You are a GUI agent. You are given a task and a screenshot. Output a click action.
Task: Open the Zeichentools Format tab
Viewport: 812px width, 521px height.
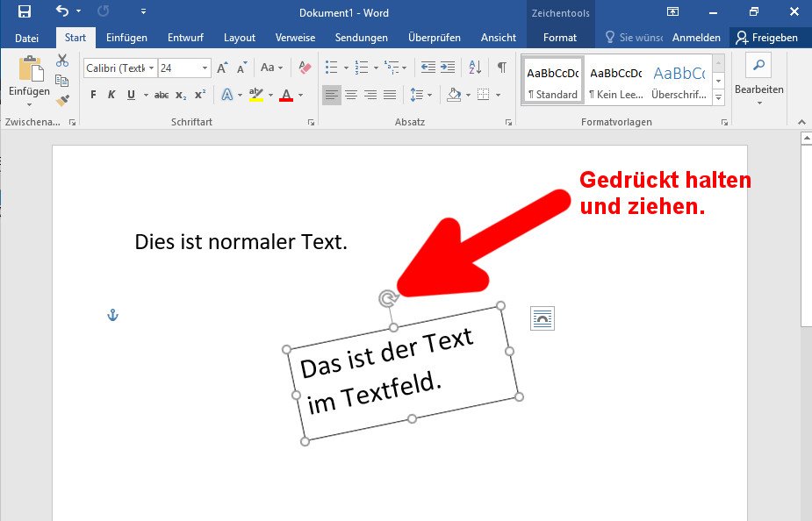560,38
